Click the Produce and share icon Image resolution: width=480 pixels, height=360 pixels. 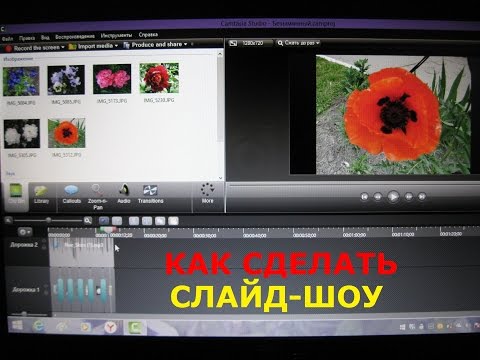coord(126,45)
